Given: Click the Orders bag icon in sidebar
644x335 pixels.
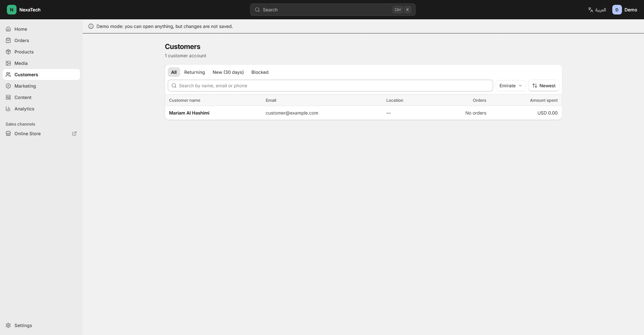Looking at the screenshot, I should click(8, 40).
